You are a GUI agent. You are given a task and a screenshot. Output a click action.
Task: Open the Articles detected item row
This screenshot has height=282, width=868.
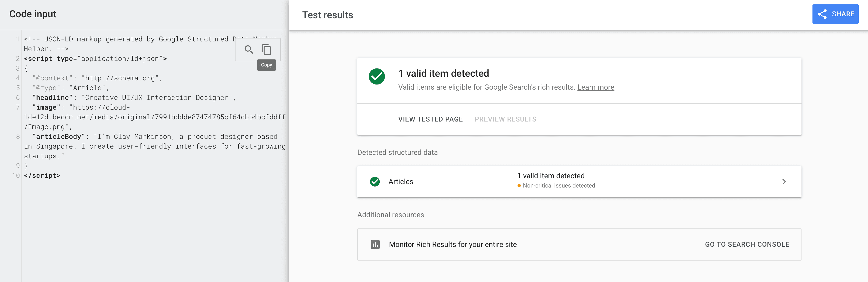tap(579, 182)
